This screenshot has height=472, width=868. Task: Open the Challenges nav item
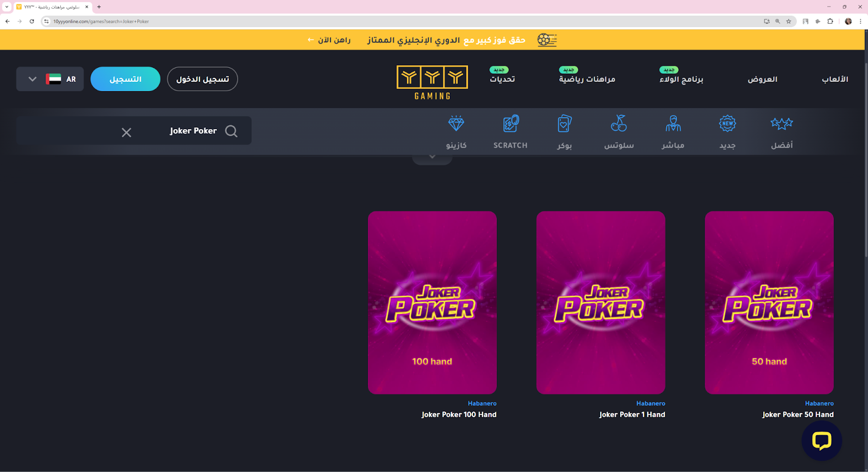502,79
